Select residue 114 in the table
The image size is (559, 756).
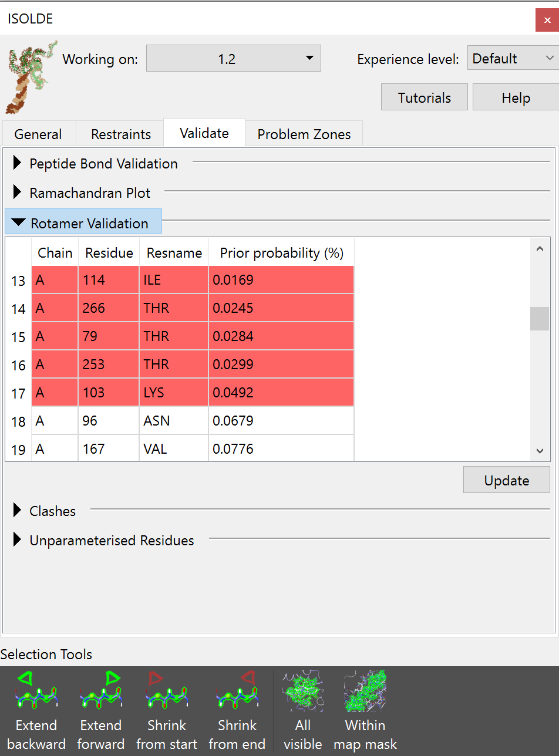click(x=109, y=280)
